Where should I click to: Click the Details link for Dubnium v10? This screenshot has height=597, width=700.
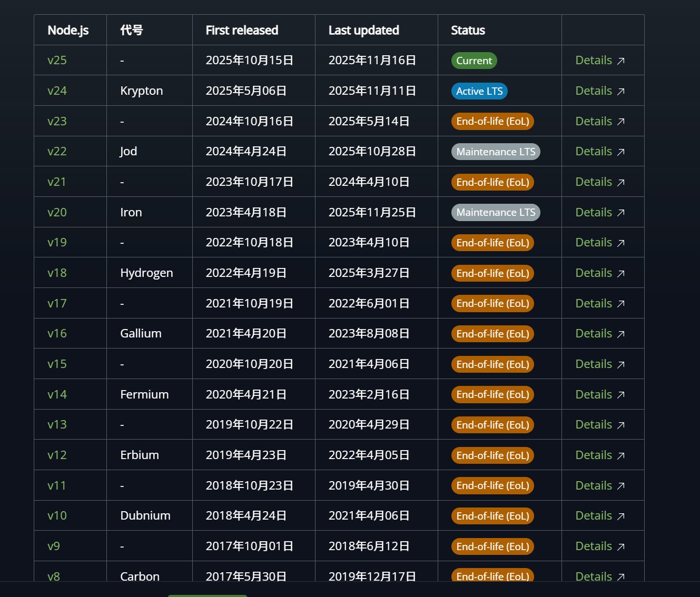click(x=600, y=515)
